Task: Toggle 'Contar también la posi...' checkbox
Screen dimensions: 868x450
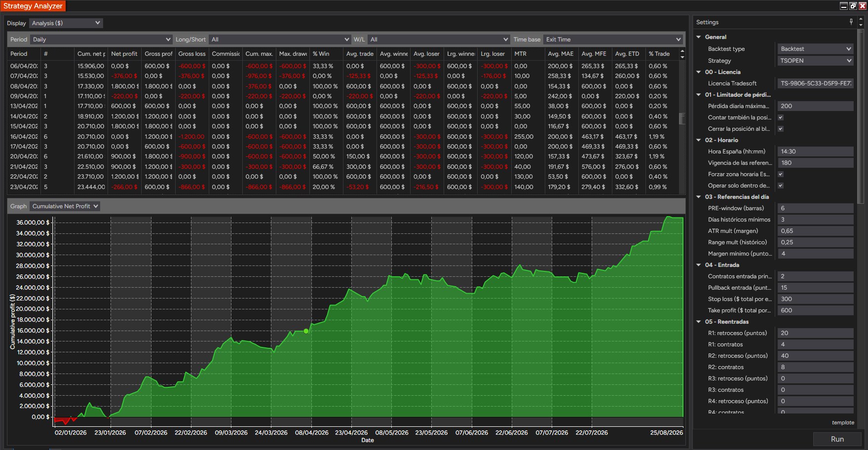Action: 781,117
